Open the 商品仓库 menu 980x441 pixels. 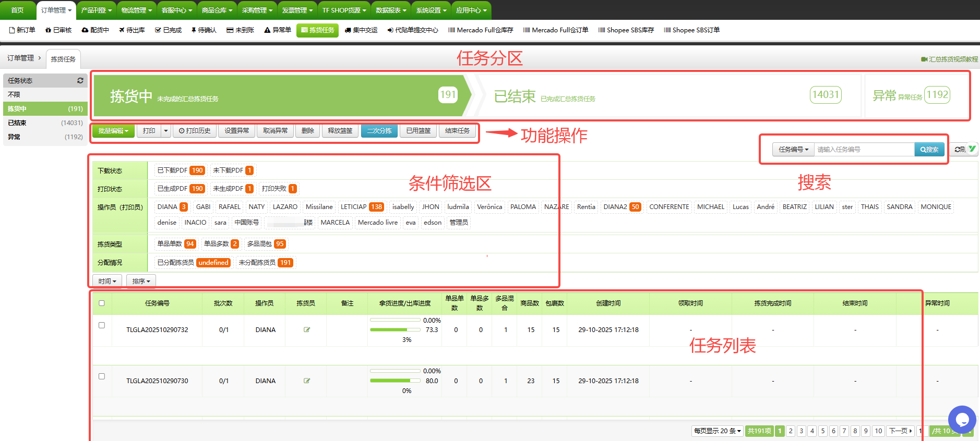tap(216, 10)
